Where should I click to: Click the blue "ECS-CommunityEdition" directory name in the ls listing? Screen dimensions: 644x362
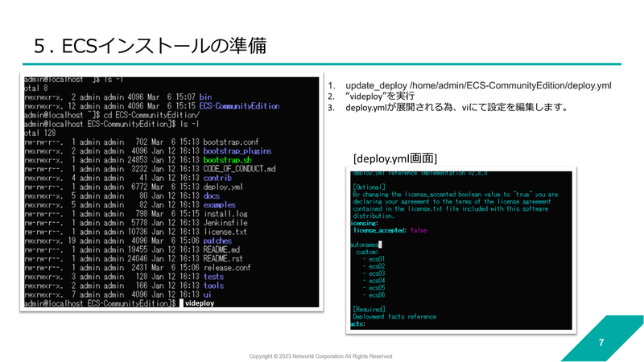[x=239, y=106]
